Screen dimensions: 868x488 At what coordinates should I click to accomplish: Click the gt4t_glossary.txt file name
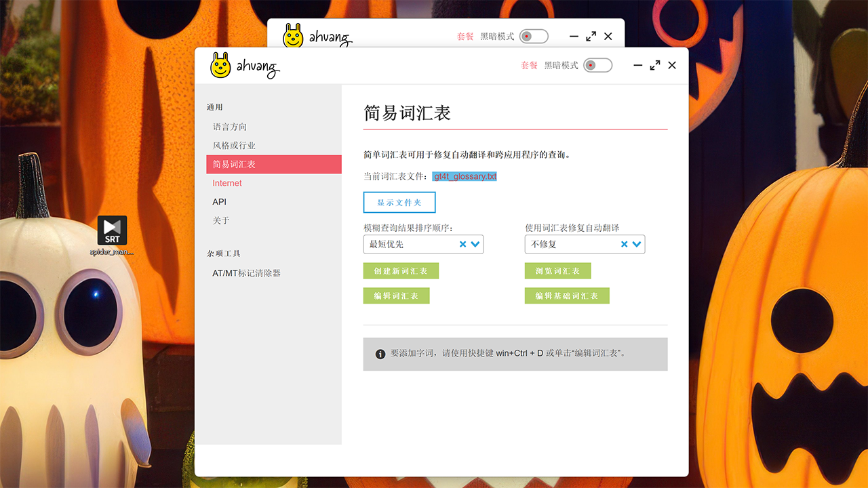pyautogui.click(x=465, y=176)
